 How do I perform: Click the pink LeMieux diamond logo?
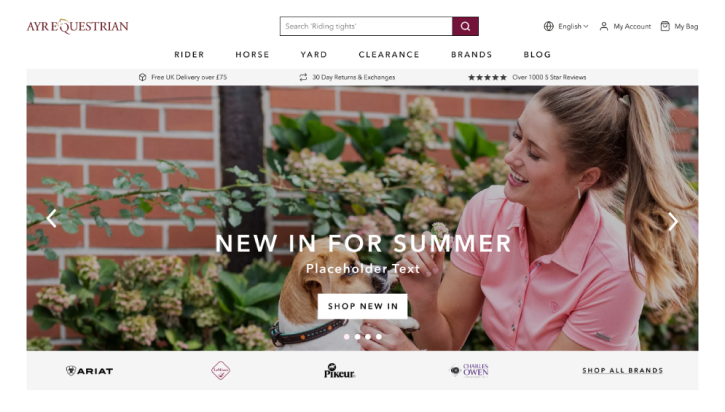click(221, 370)
